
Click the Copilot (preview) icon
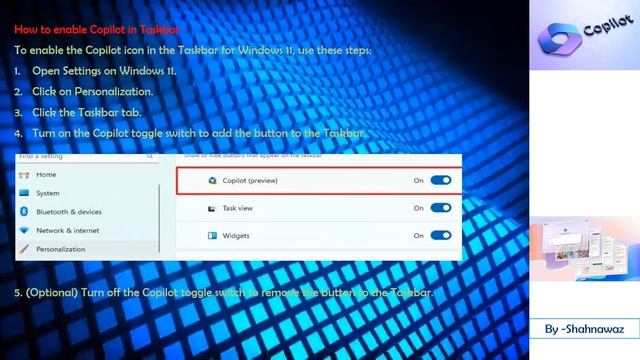(x=212, y=180)
